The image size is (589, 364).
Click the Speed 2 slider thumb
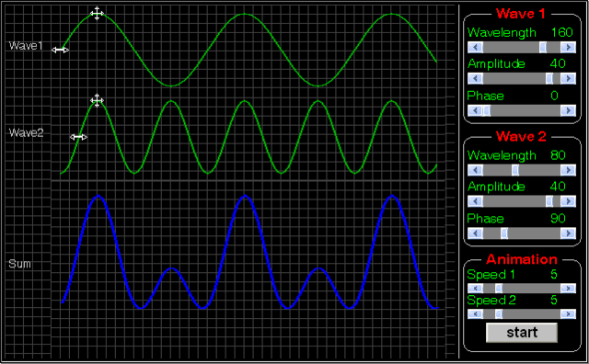click(499, 314)
